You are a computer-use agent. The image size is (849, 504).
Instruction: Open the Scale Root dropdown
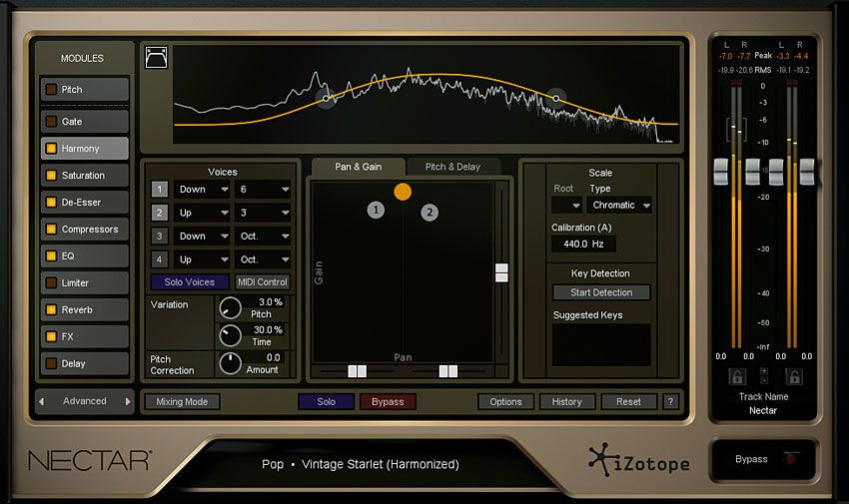click(567, 205)
